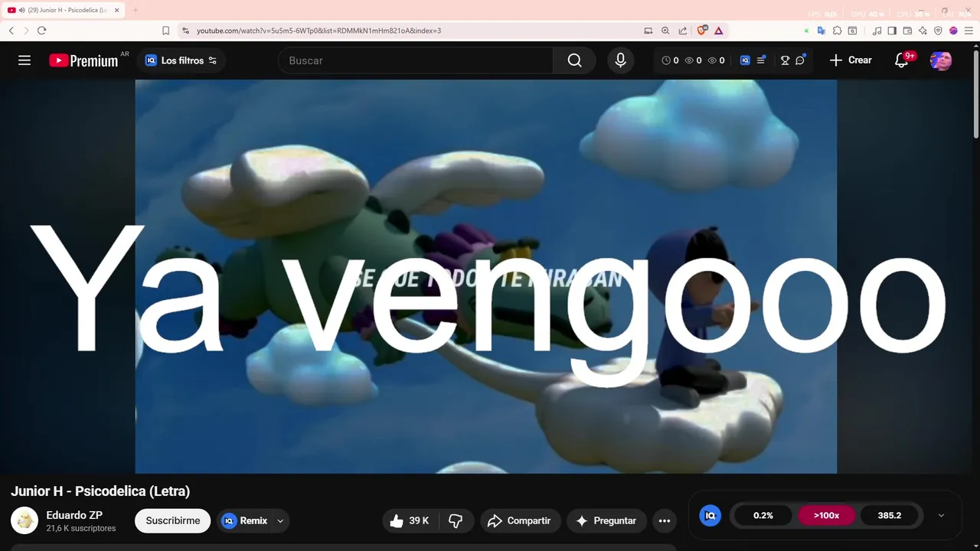Focus the Buscar search field
The height and width of the screenshot is (551, 980).
[x=415, y=60]
